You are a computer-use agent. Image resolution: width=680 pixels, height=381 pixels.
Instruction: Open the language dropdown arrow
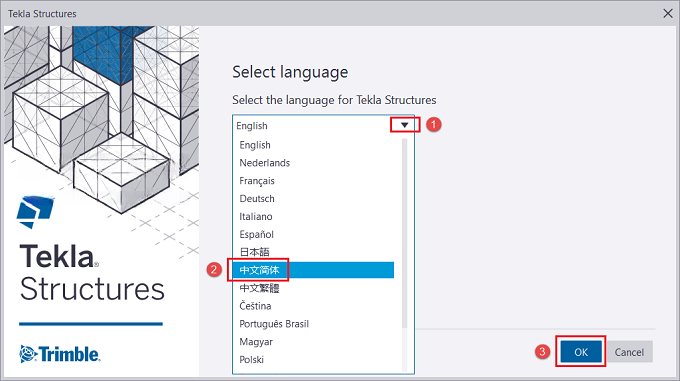click(405, 125)
